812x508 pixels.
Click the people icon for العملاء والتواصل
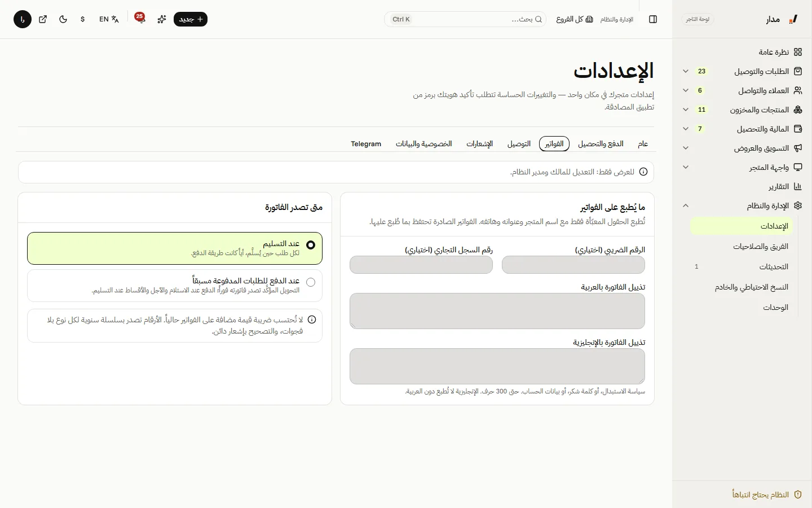(x=798, y=90)
